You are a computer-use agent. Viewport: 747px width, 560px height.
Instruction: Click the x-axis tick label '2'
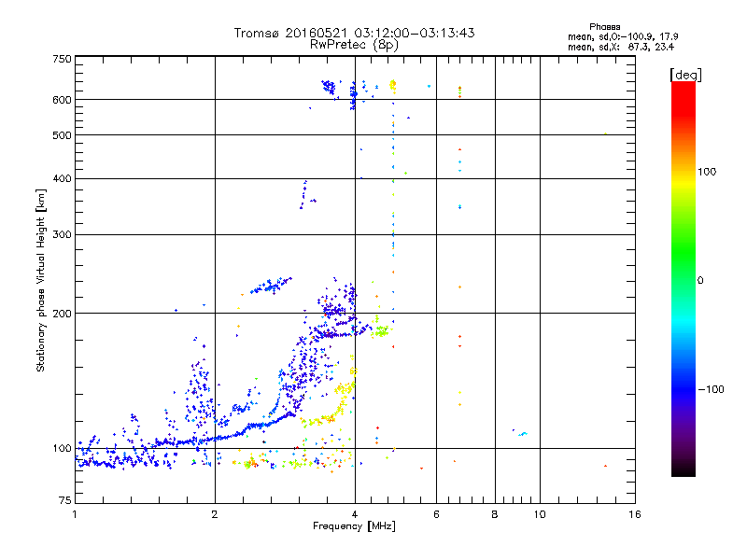(x=215, y=514)
